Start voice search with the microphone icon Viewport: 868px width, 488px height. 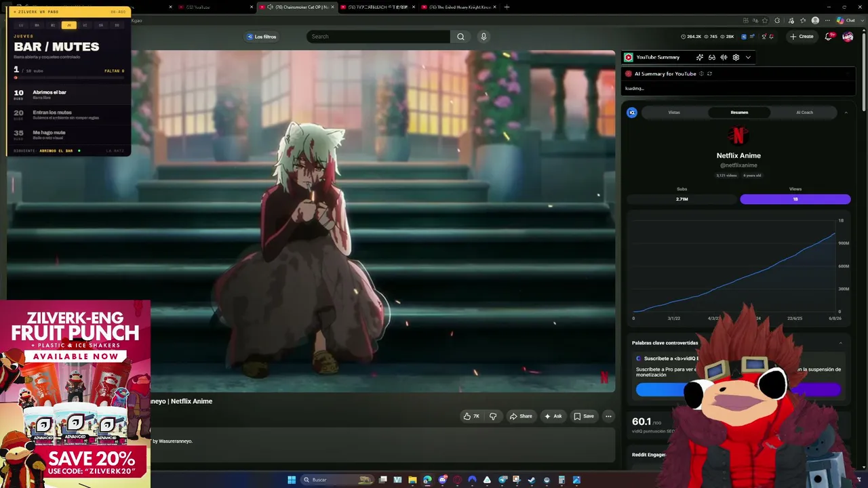(x=484, y=37)
